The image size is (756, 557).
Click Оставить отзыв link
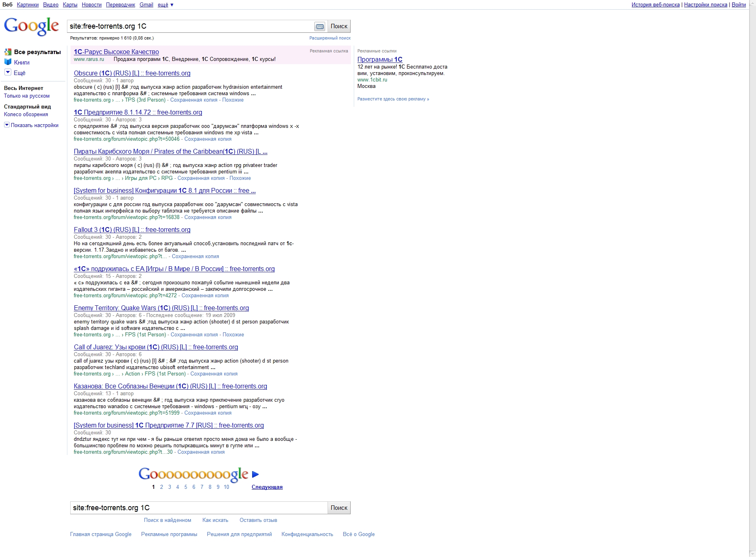[x=258, y=520]
